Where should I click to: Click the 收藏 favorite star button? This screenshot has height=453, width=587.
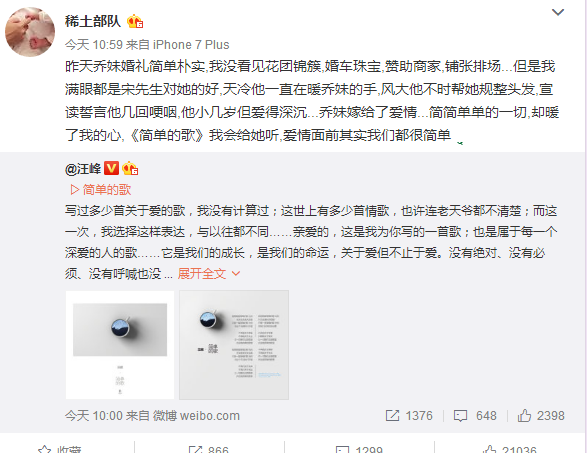click(x=59, y=449)
